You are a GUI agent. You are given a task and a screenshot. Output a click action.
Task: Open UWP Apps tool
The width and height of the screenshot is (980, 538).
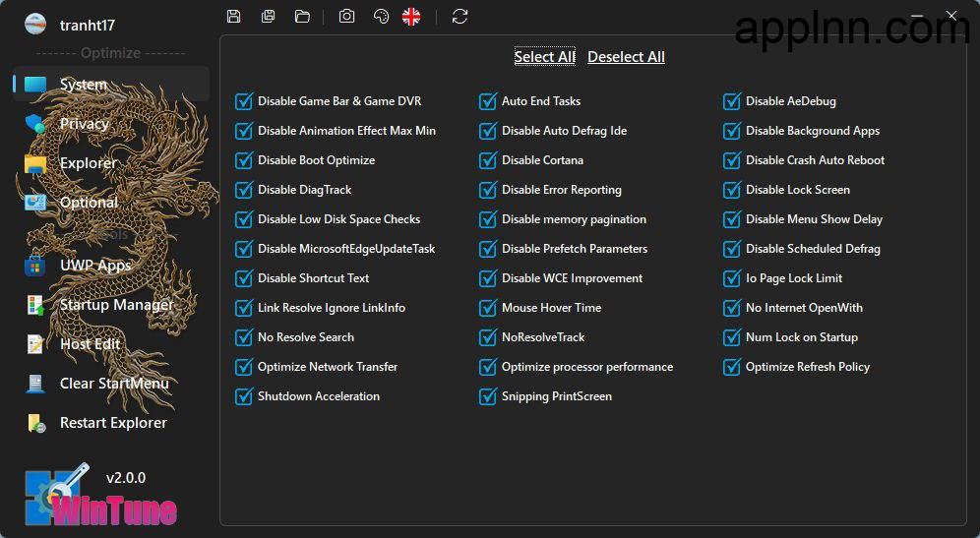click(111, 266)
